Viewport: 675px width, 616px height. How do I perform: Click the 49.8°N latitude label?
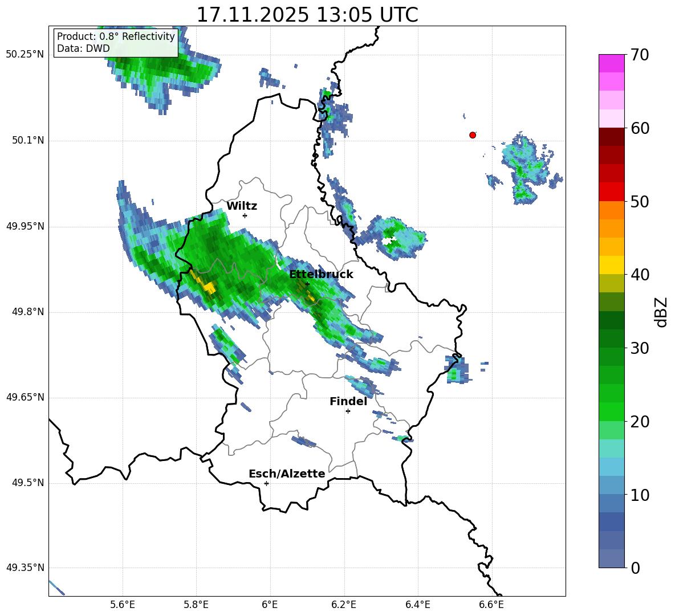click(x=27, y=312)
